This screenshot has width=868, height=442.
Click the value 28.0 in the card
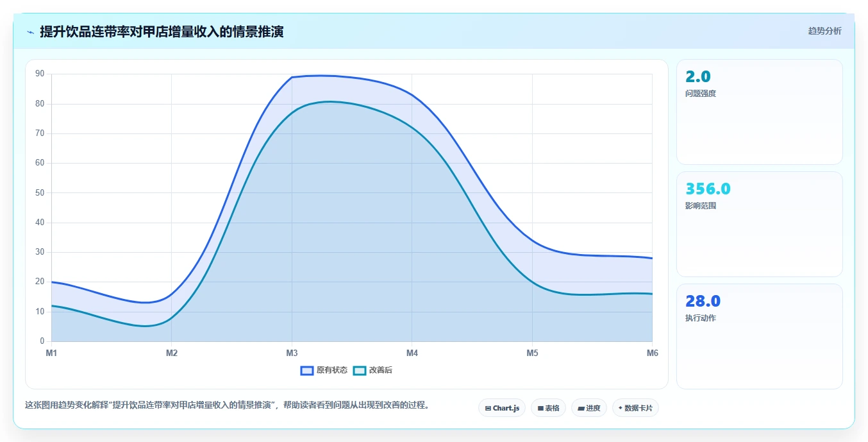[703, 302]
